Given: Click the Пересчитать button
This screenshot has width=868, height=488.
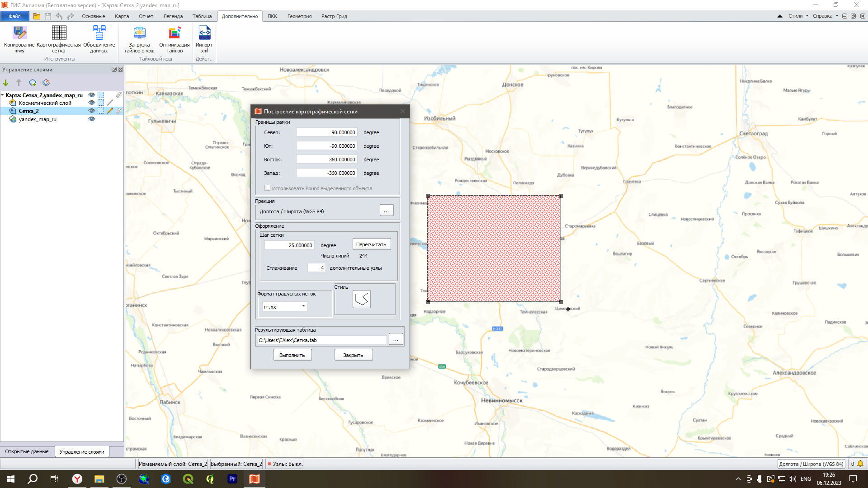Looking at the screenshot, I should tap(371, 244).
